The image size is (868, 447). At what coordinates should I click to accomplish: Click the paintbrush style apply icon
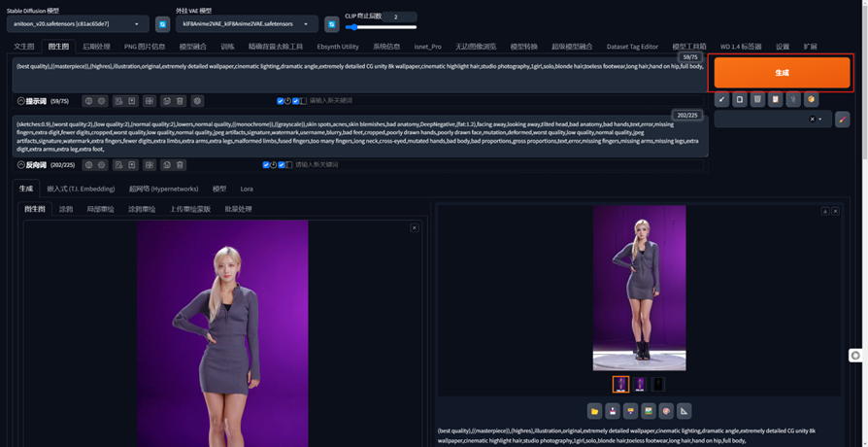(842, 120)
